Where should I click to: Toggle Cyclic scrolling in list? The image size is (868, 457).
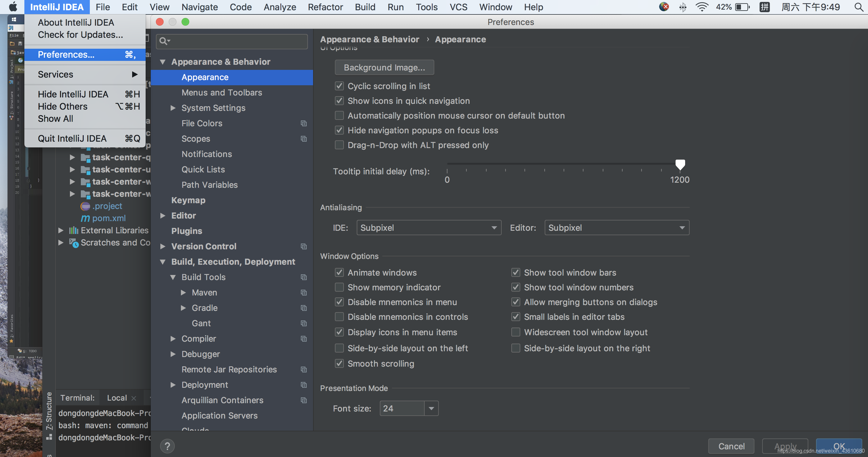coord(339,86)
